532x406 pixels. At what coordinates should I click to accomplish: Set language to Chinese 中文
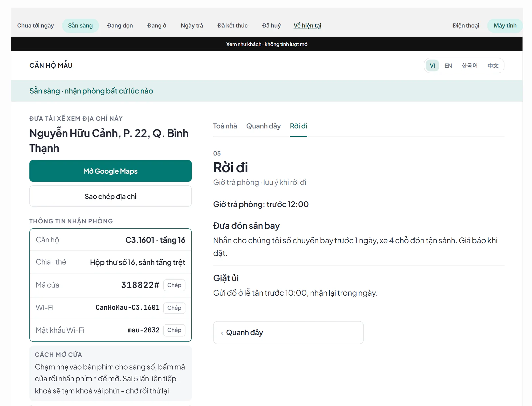(493, 66)
